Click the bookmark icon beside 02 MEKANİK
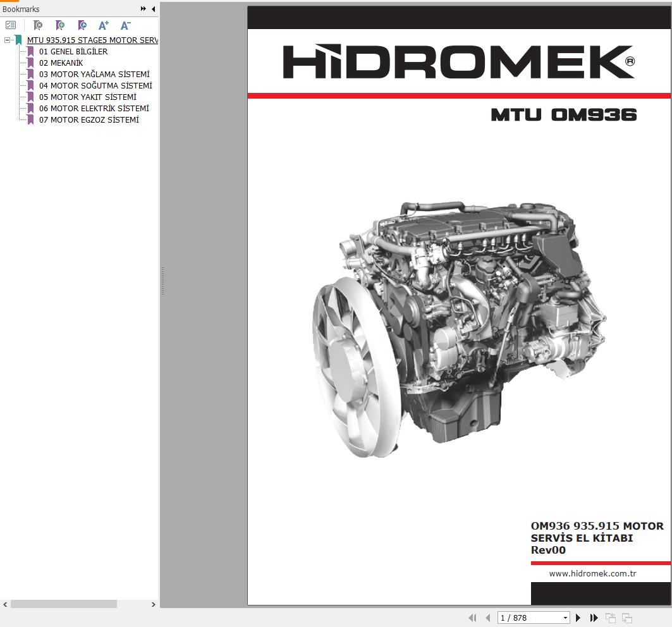This screenshot has height=627, width=672. click(30, 63)
